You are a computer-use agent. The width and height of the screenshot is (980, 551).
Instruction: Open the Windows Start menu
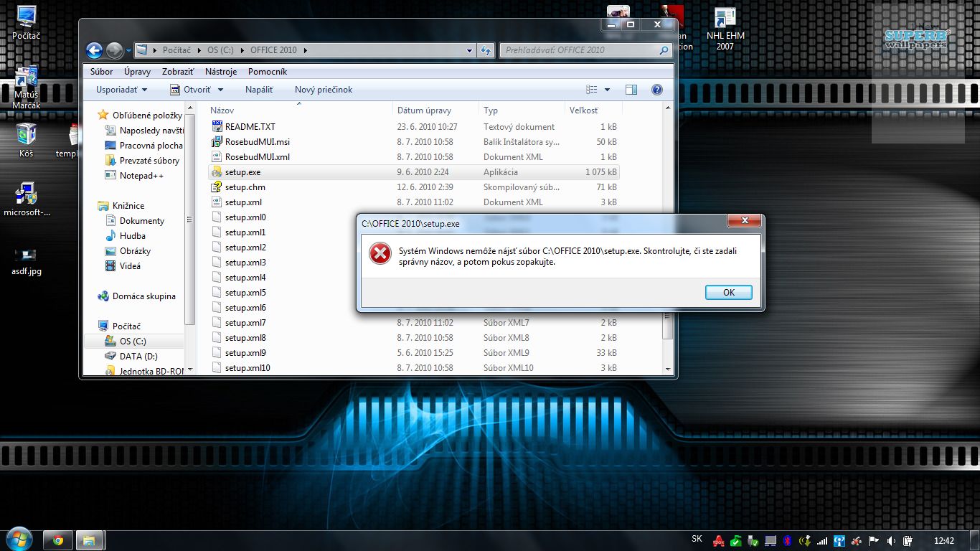click(19, 539)
